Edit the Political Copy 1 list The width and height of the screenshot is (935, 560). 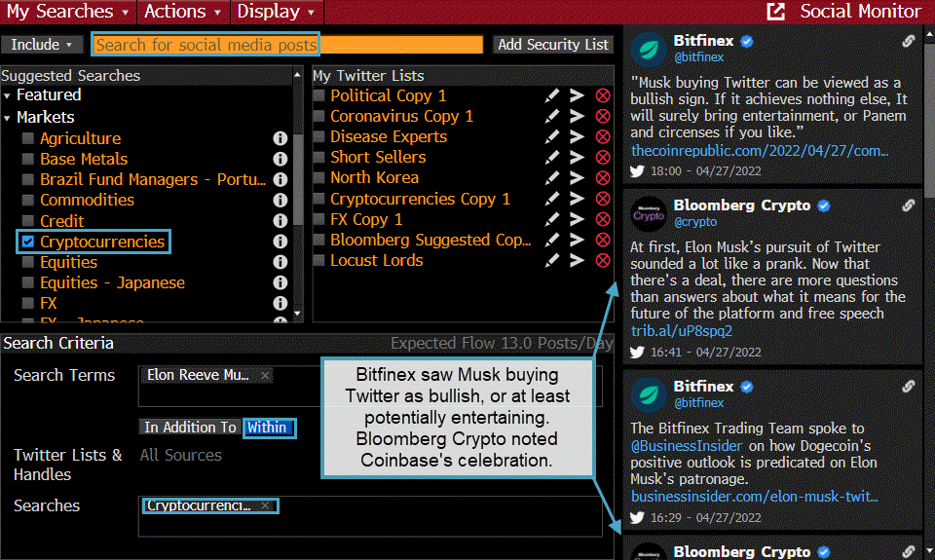pyautogui.click(x=552, y=95)
